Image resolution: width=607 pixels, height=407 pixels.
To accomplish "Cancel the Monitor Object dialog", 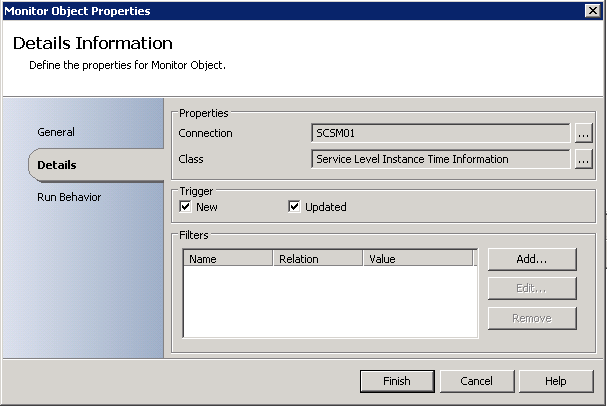I will pos(477,381).
